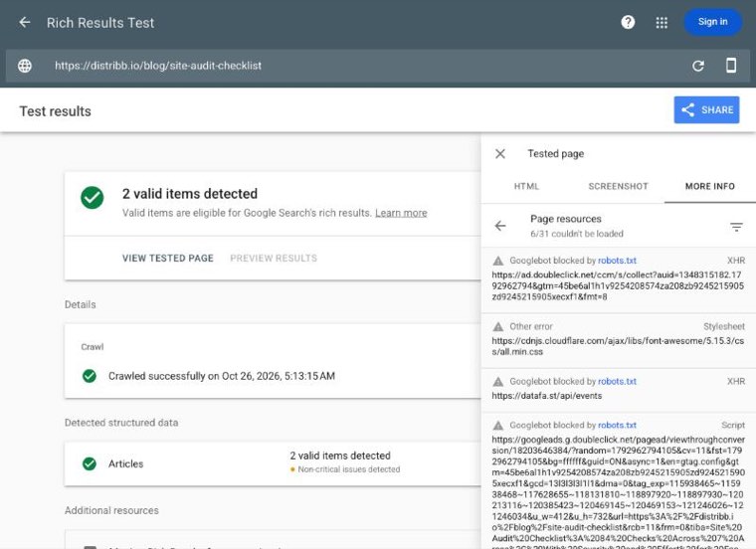Viewport: 756px width, 549px height.
Task: Open the Articles structured data row
Action: coord(273,463)
